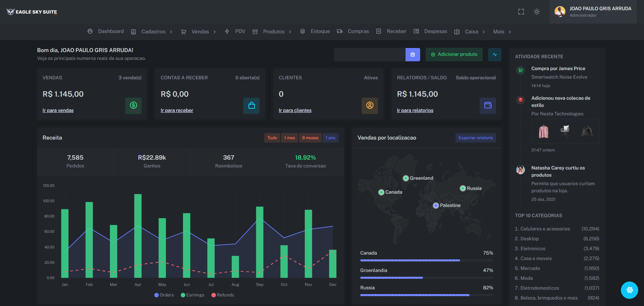Click the calendar date picker icon
644x306 pixels.
coord(413,54)
